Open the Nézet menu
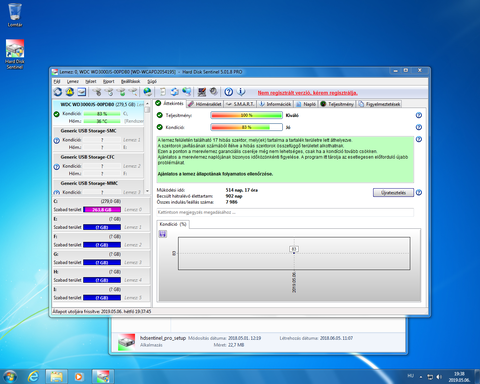 pyautogui.click(x=91, y=81)
